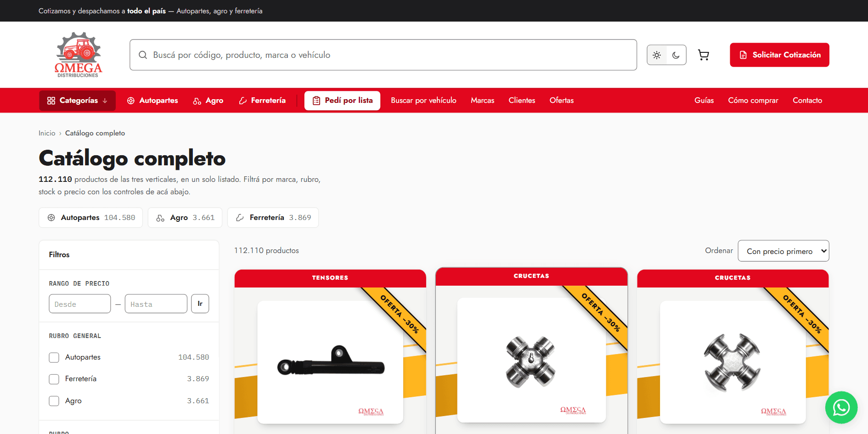868x434 pixels.
Task: Switch to dark theme moon icon
Action: coord(676,55)
